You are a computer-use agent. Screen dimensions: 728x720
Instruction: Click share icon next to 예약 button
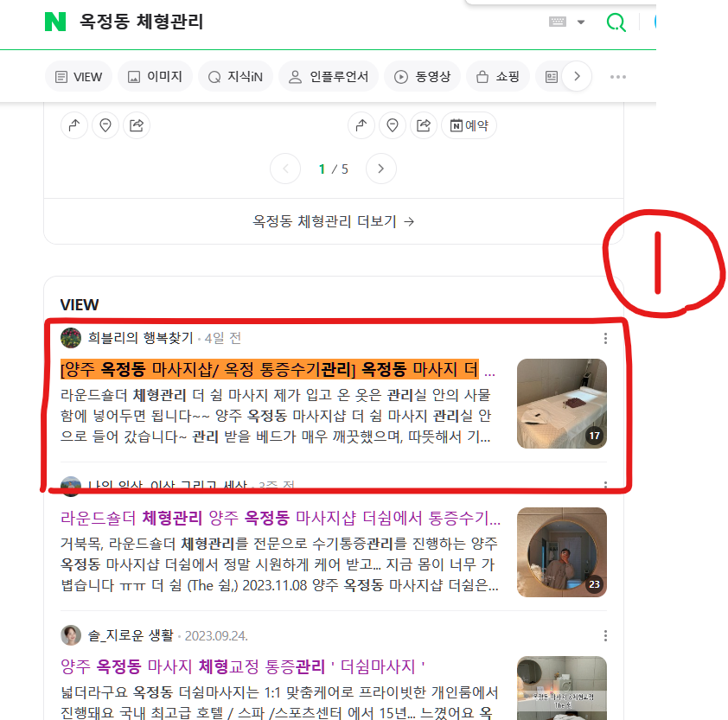tap(424, 125)
